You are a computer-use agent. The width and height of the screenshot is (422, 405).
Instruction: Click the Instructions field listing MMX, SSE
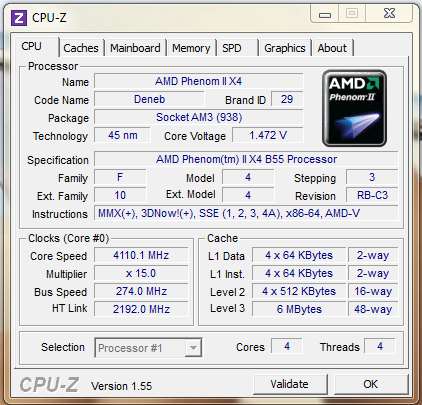[246, 213]
